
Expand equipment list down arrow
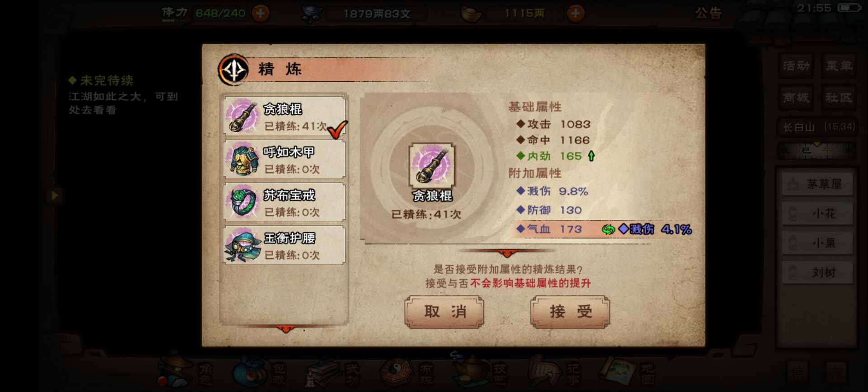point(285,328)
